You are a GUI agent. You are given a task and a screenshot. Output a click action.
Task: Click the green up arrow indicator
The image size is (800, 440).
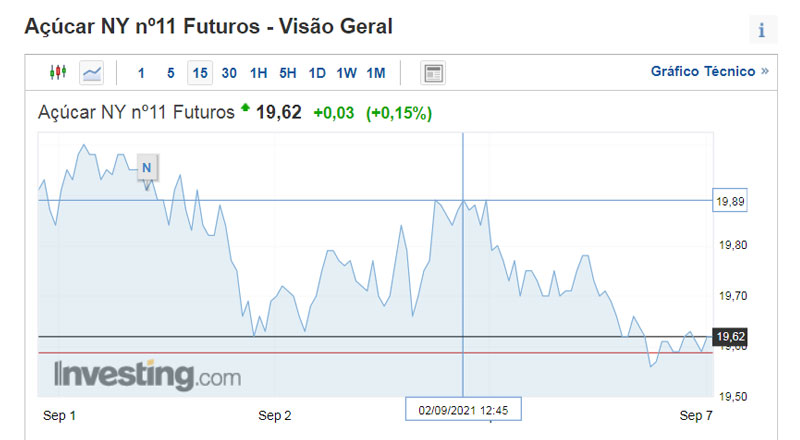coord(245,107)
